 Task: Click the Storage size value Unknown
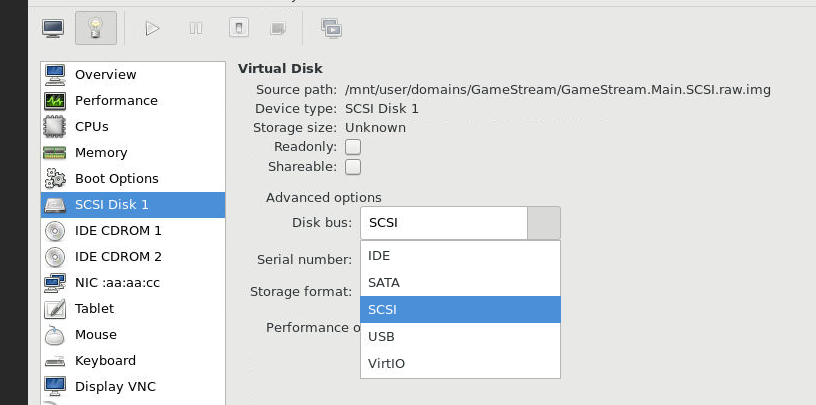pos(375,128)
